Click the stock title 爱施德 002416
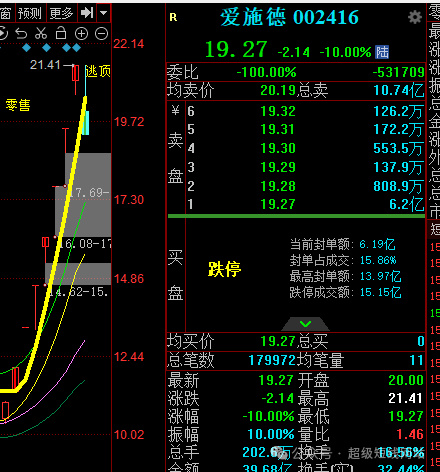This screenshot has width=440, height=472. (x=289, y=17)
